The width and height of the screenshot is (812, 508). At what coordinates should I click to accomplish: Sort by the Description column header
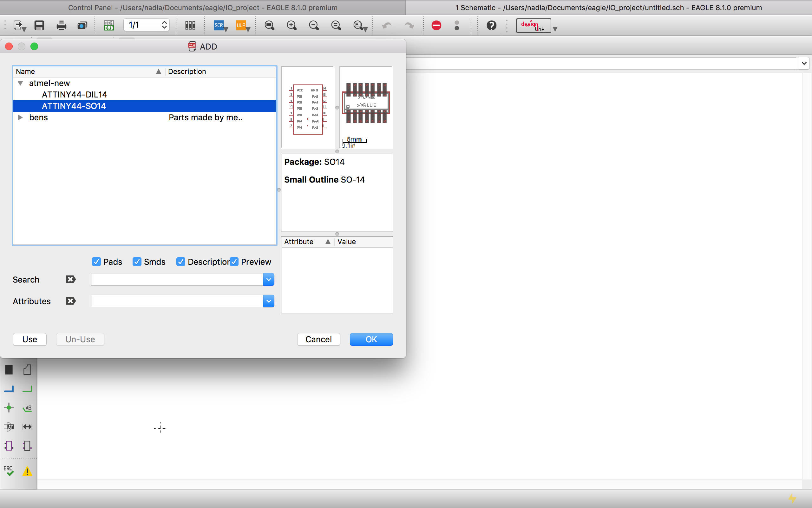[x=220, y=71]
